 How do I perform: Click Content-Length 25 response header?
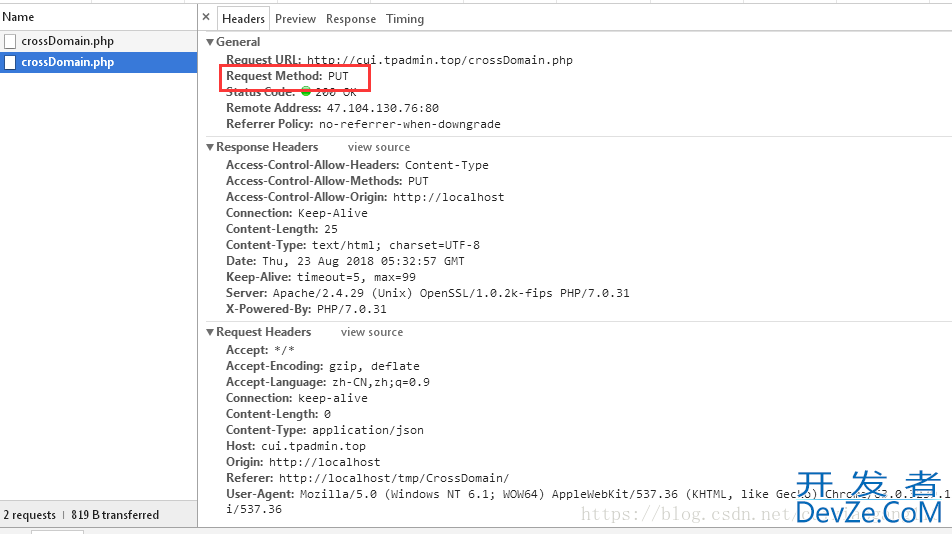coord(282,229)
